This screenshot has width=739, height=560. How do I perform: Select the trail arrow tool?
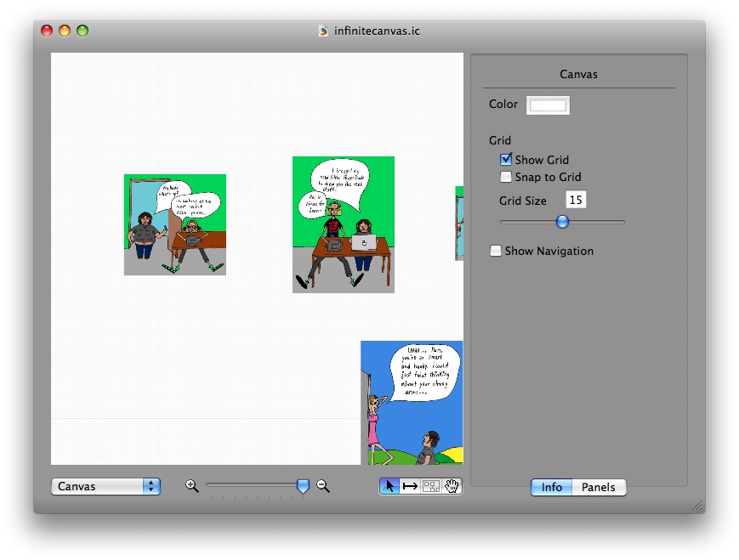click(x=410, y=486)
